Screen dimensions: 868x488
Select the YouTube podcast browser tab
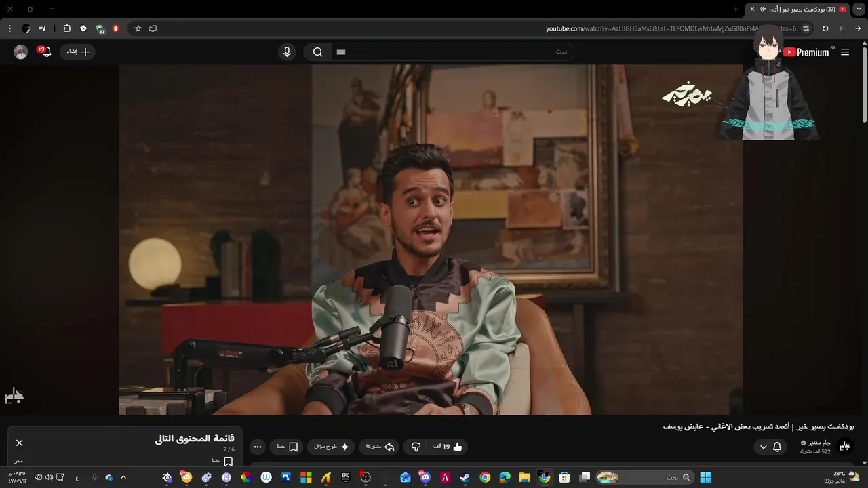tap(797, 9)
